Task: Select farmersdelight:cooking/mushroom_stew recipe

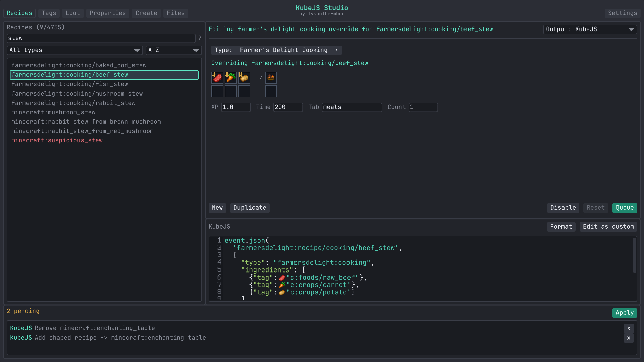Action: click(x=104, y=94)
